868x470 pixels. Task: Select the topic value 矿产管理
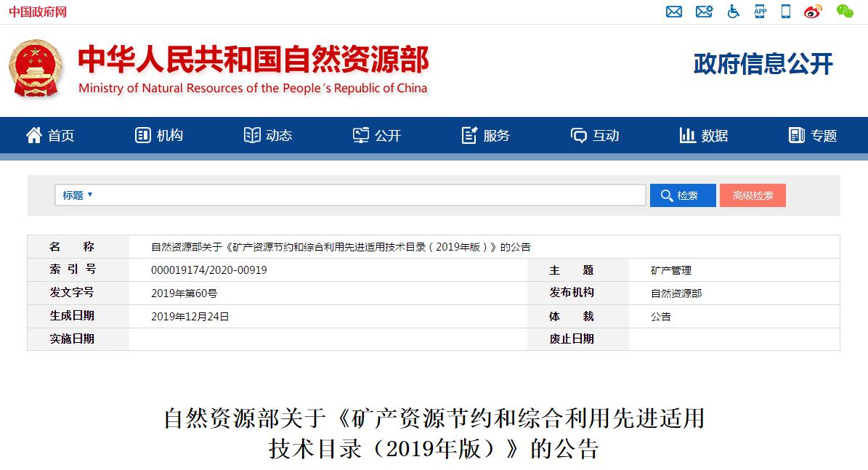tap(671, 270)
